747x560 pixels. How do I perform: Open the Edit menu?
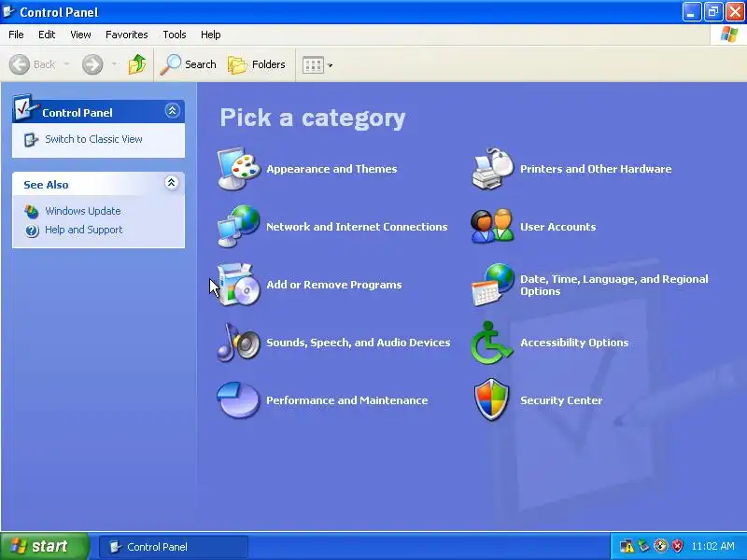(x=47, y=35)
